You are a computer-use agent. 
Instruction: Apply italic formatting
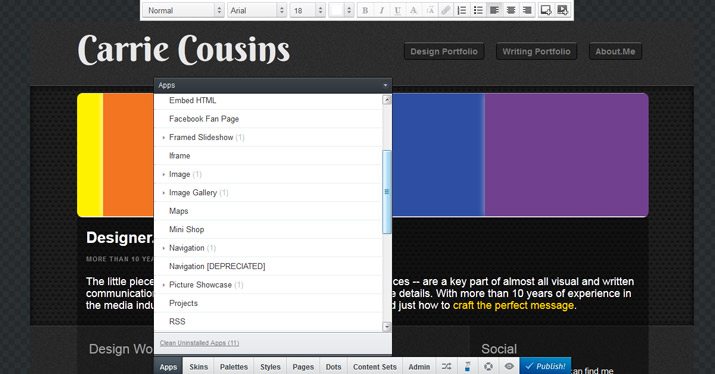[x=381, y=10]
